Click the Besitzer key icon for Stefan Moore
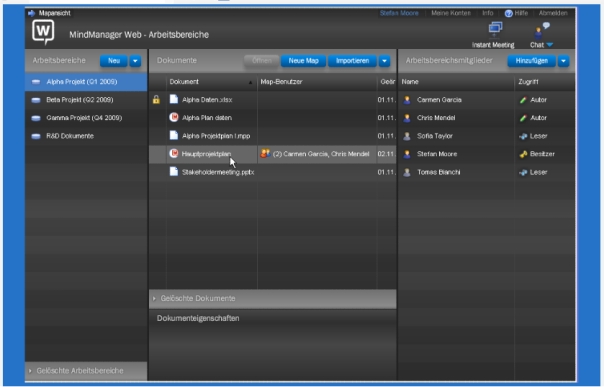604x387 pixels. point(523,154)
